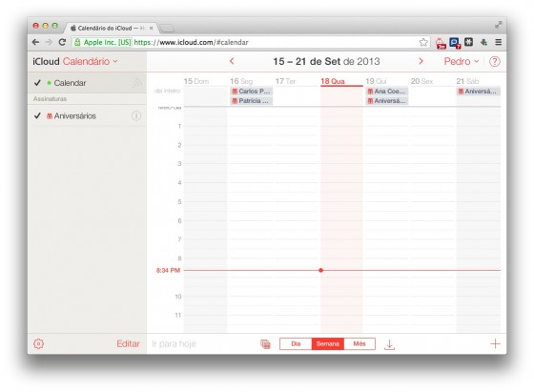Open the Chrome hamburger menu
The height and width of the screenshot is (392, 534).
pos(498,42)
